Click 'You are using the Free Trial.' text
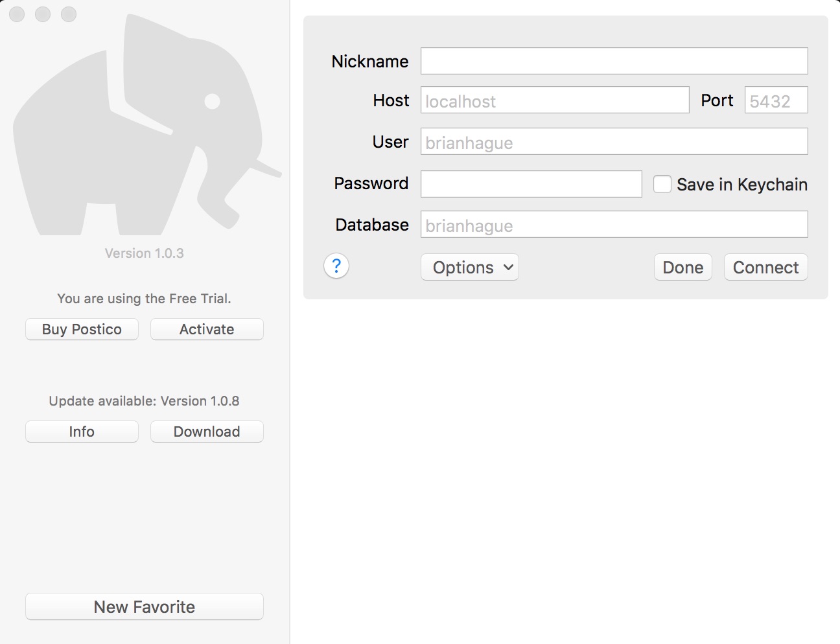 tap(144, 299)
